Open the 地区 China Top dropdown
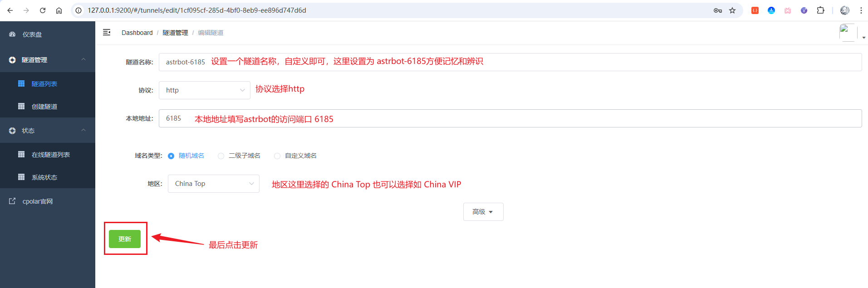 click(214, 184)
